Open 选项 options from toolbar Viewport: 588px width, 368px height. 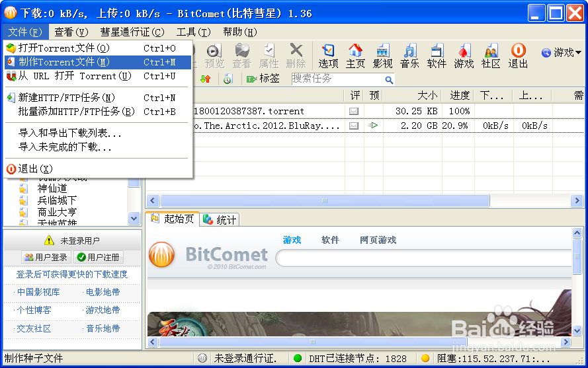(x=329, y=56)
